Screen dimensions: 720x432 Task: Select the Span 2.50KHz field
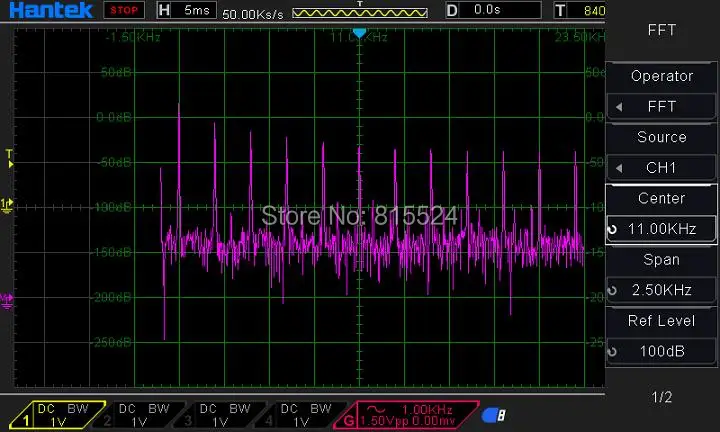(x=661, y=290)
